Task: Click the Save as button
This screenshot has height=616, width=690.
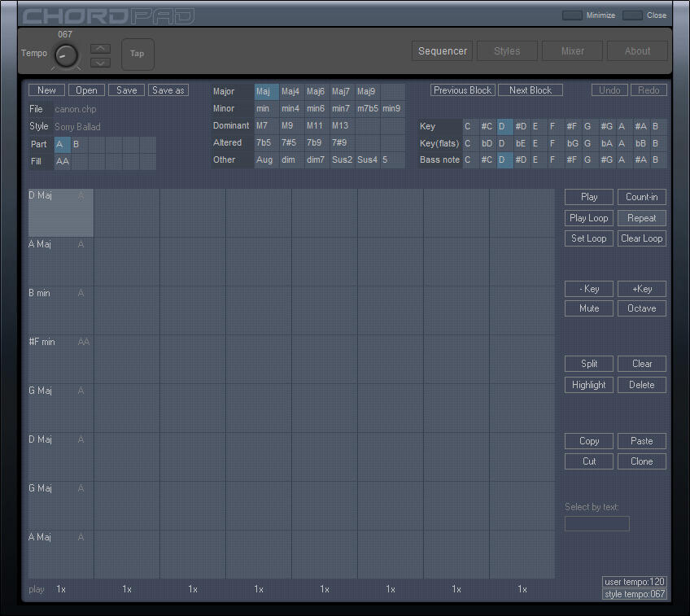Action: click(x=168, y=90)
